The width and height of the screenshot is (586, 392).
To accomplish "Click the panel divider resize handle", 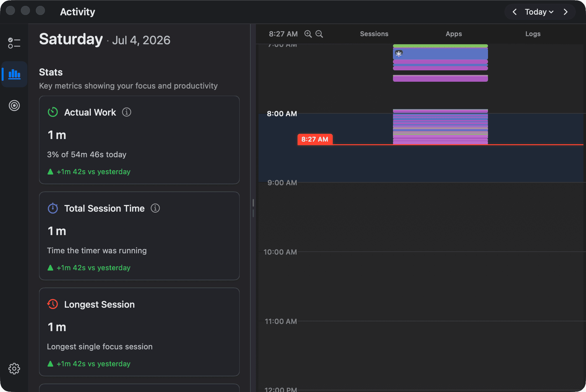I will coord(253,208).
